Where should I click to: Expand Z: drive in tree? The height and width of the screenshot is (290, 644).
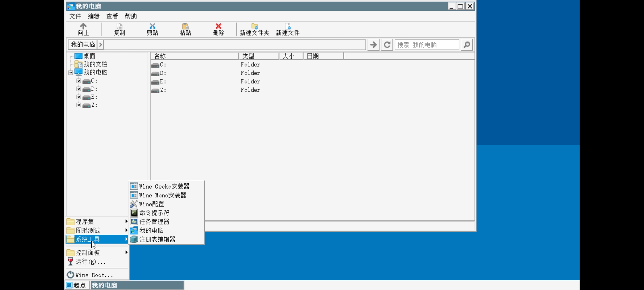pyautogui.click(x=79, y=105)
